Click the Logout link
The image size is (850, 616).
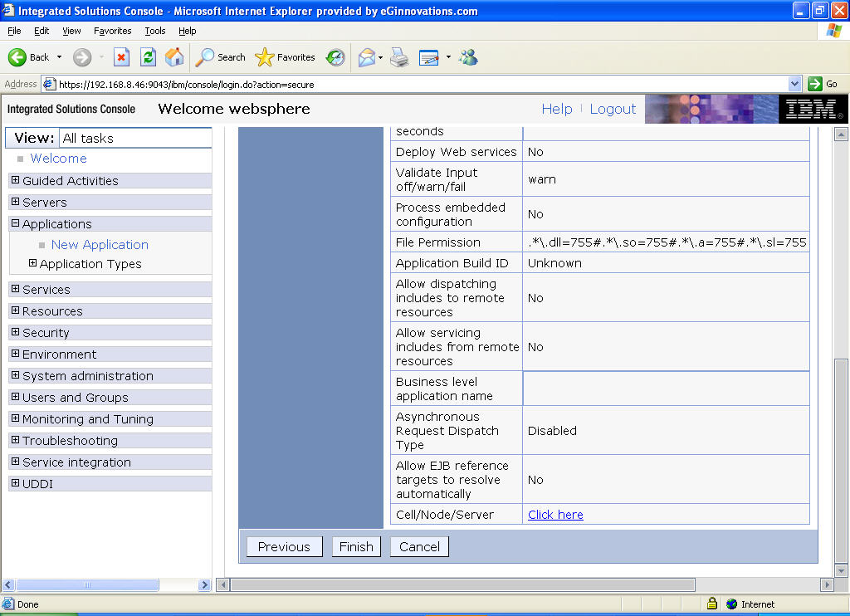pyautogui.click(x=613, y=109)
